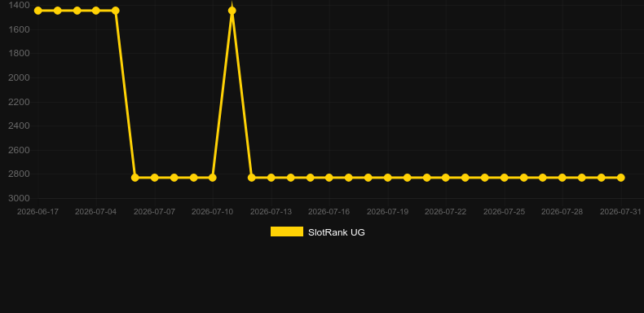Click the yellow SlotRank UG legend swatch
Screen dimensions: 644x313
click(x=287, y=231)
